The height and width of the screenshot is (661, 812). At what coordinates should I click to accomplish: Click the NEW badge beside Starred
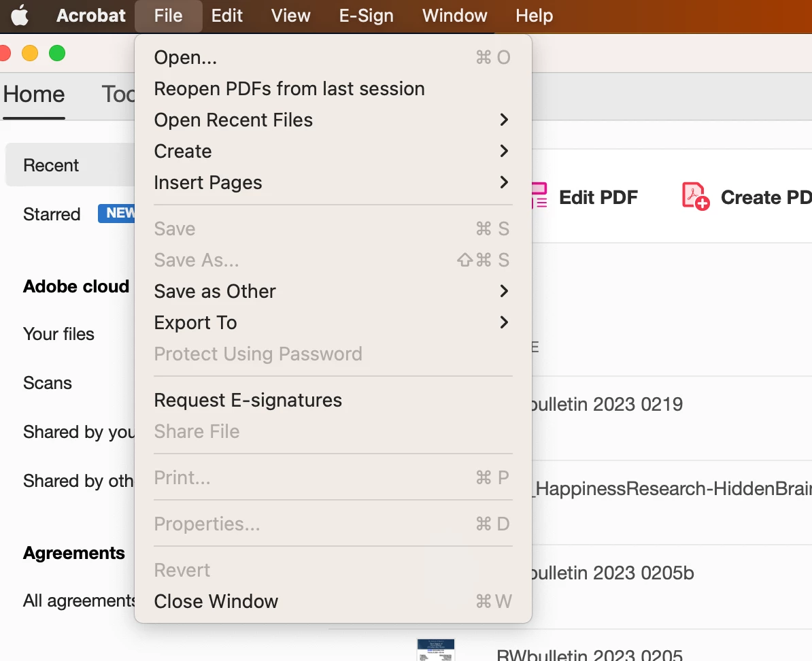pos(117,213)
